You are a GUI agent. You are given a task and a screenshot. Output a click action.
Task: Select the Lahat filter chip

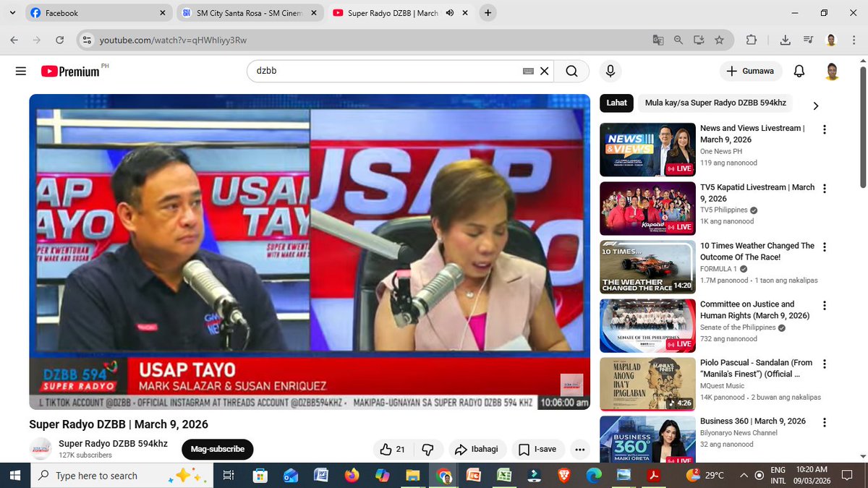tap(617, 103)
